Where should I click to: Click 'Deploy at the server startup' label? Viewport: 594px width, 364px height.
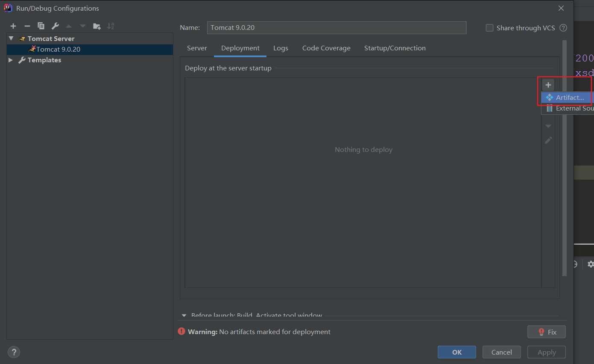228,68
